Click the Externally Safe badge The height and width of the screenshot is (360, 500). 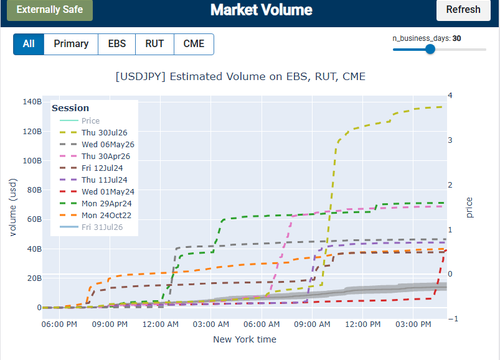click(50, 10)
